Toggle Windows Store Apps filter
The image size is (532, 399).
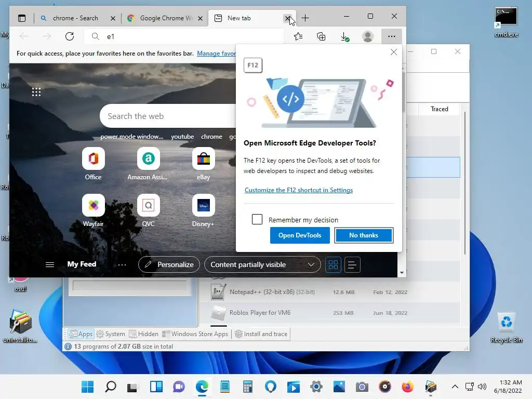click(195, 334)
